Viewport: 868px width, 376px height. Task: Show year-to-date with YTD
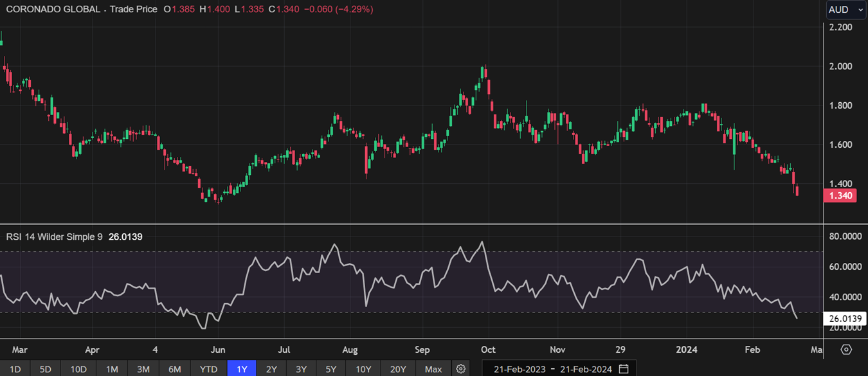point(208,369)
